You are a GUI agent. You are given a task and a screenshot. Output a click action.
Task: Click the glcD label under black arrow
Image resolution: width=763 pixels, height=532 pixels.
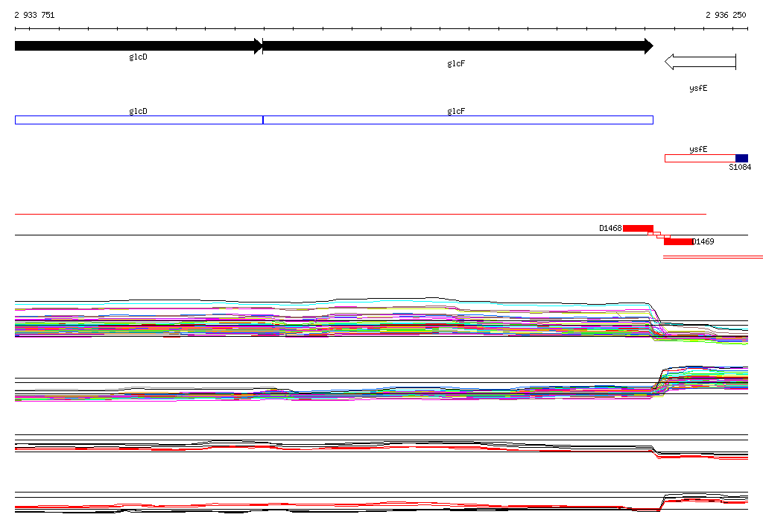(x=138, y=57)
